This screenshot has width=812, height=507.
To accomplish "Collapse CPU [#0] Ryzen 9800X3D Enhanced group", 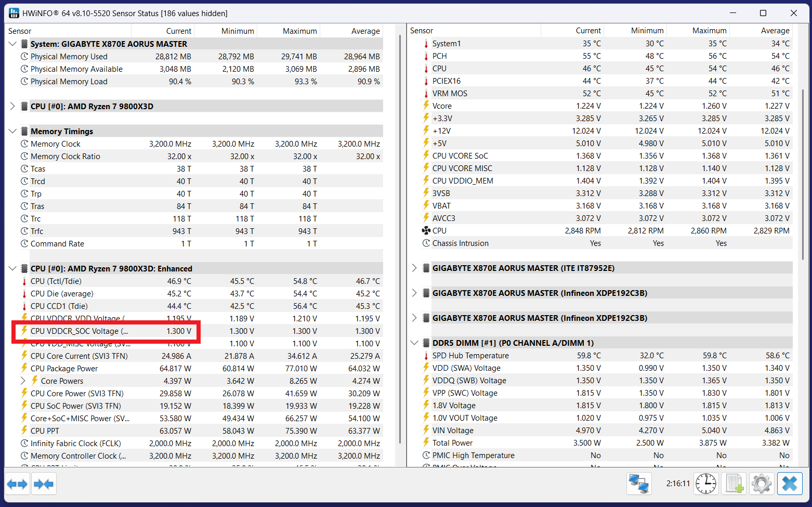I will 12,269.
